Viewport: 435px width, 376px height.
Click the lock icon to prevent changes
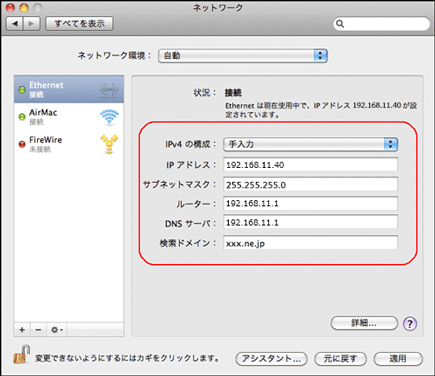[x=22, y=354]
